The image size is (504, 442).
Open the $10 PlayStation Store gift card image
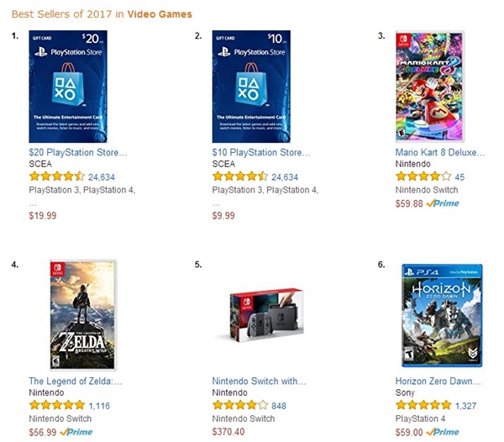click(252, 87)
